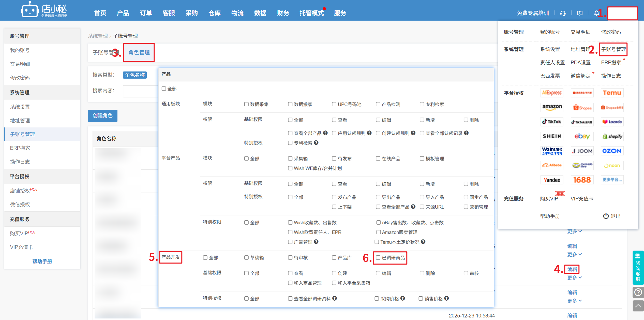Screen dimensions: 644x320
Task: Click the 搜索内容 input field
Action: (x=140, y=91)
